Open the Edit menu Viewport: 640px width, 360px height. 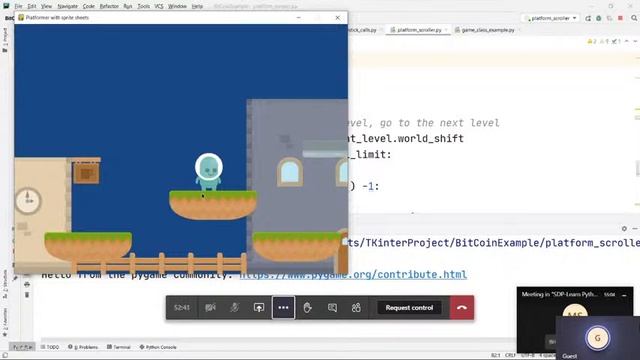point(32,6)
